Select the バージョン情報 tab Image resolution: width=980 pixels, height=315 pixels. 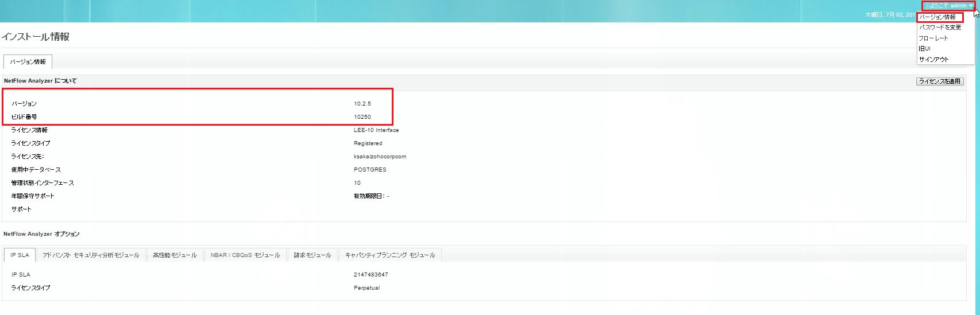tap(28, 61)
